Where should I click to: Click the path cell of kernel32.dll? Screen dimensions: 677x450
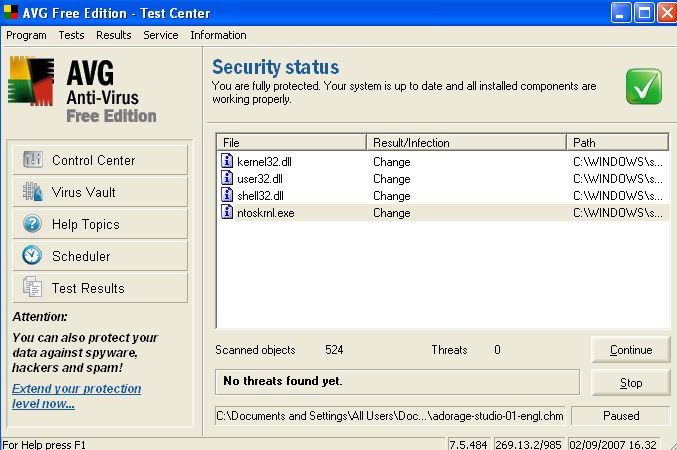618,162
